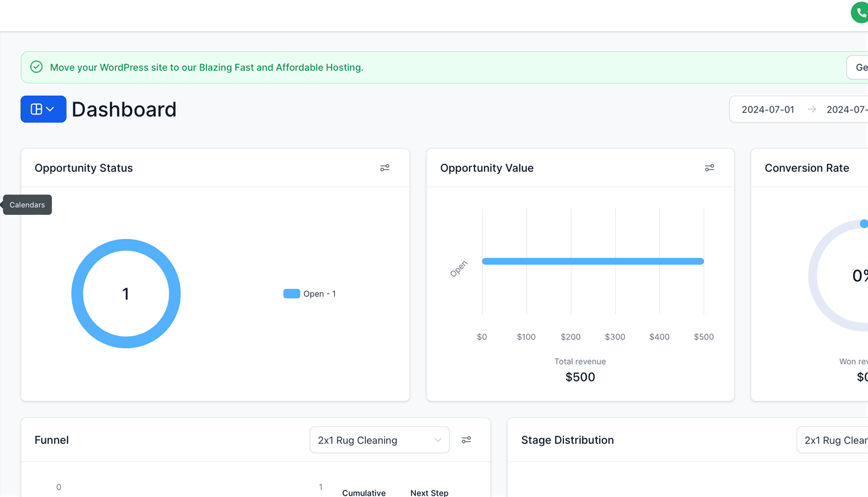Click the Next Step column header
The image size is (868, 497).
point(429,493)
